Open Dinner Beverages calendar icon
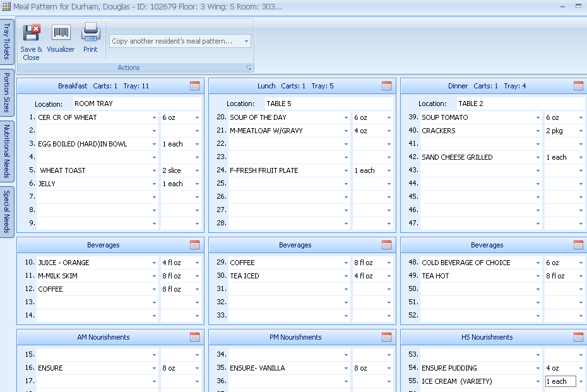Screen dimensions: 587x392 pyautogui.click(x=578, y=245)
